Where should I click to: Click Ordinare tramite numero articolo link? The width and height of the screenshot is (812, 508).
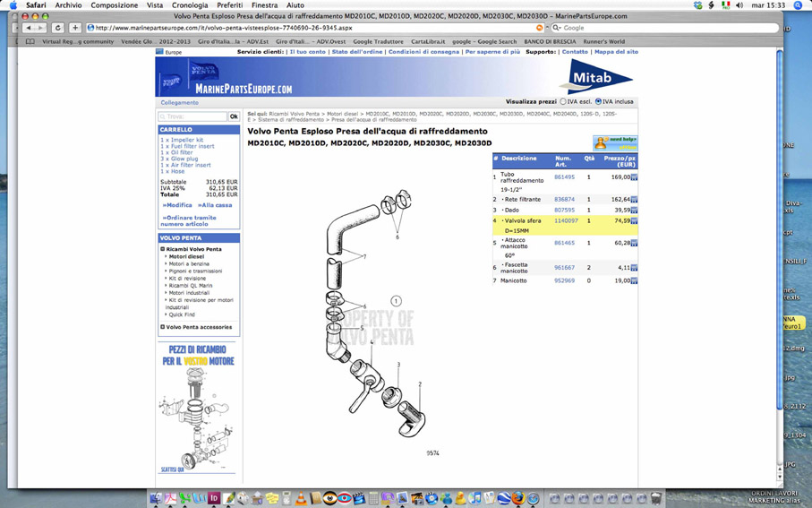(x=189, y=220)
